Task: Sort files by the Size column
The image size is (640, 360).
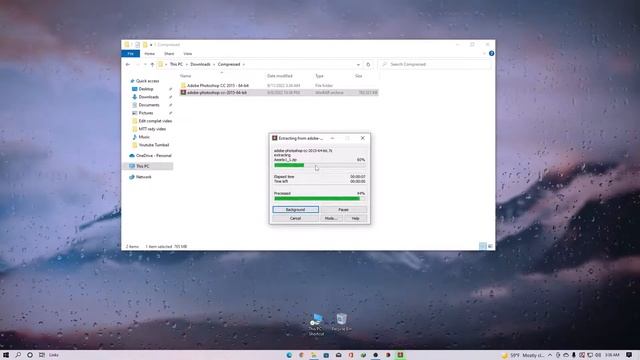Action: [358, 76]
